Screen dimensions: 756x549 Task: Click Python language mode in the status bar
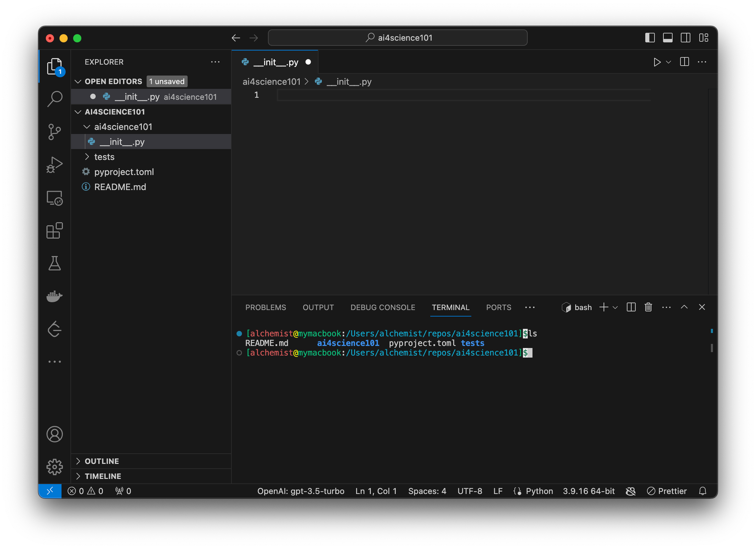pos(539,491)
